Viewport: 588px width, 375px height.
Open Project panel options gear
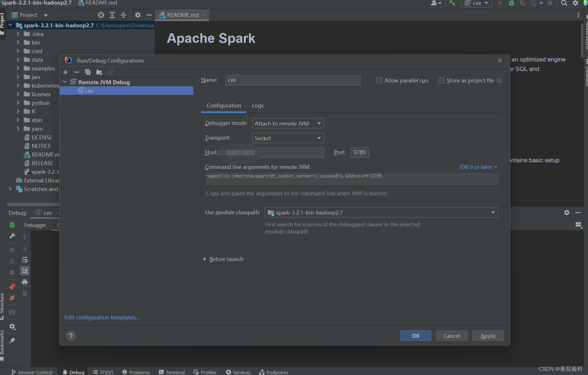[138, 15]
